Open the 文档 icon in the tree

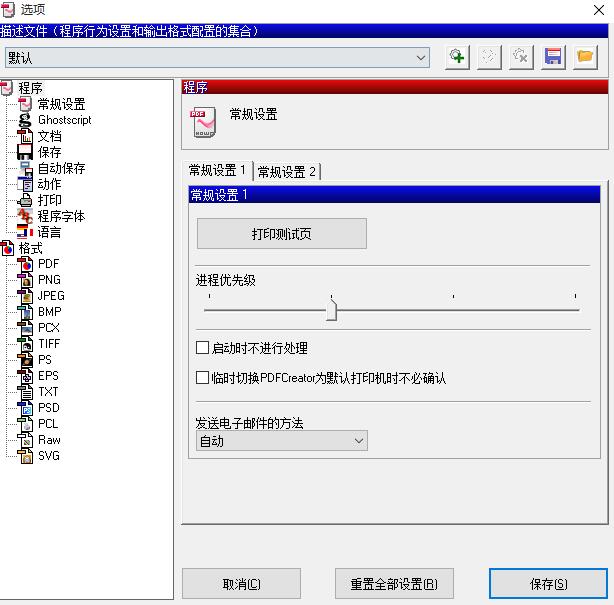pos(25,136)
